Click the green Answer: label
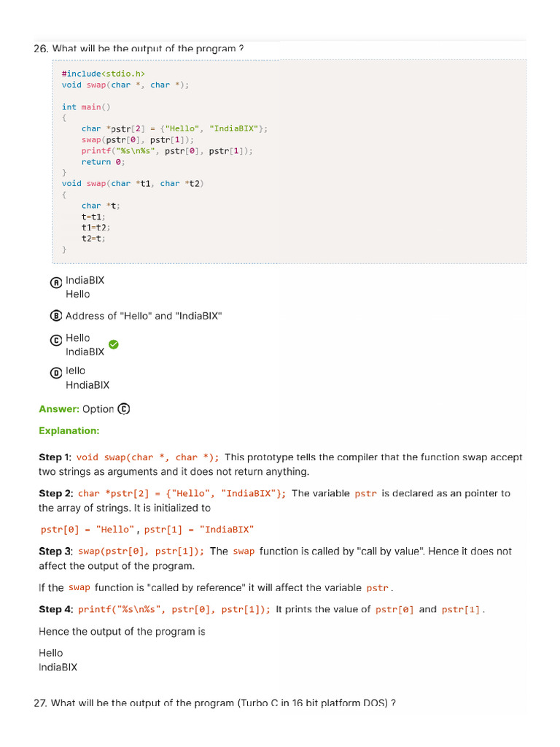 (x=59, y=409)
